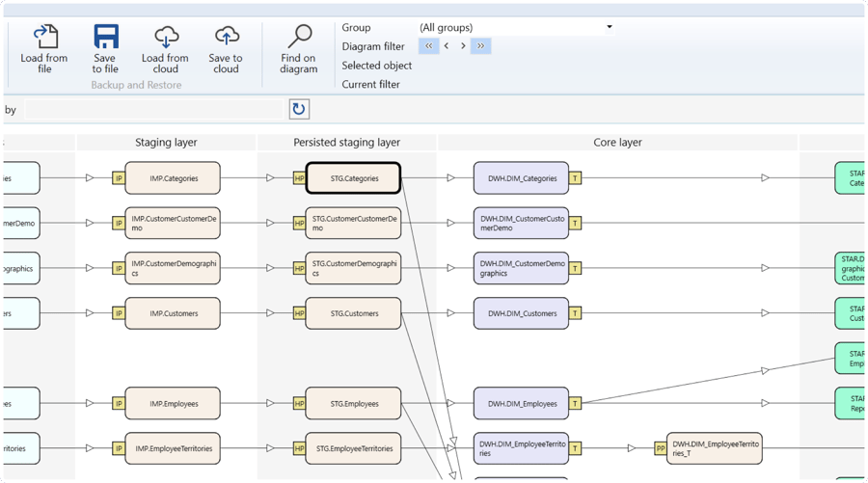Click T badge on DWH.DIM_CustomerDemographics
This screenshot has height=483, width=868.
(x=575, y=268)
